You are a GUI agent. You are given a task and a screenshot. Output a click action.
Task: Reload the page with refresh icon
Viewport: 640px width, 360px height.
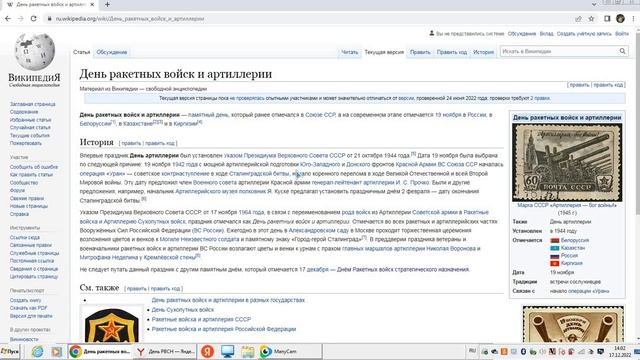33,19
